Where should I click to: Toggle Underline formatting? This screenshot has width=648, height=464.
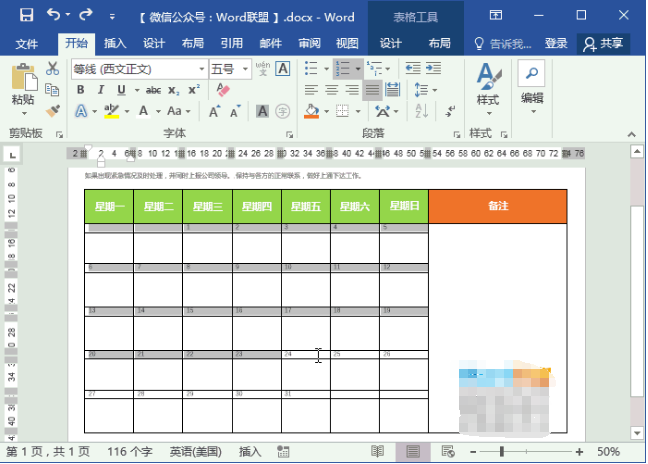[x=121, y=90]
